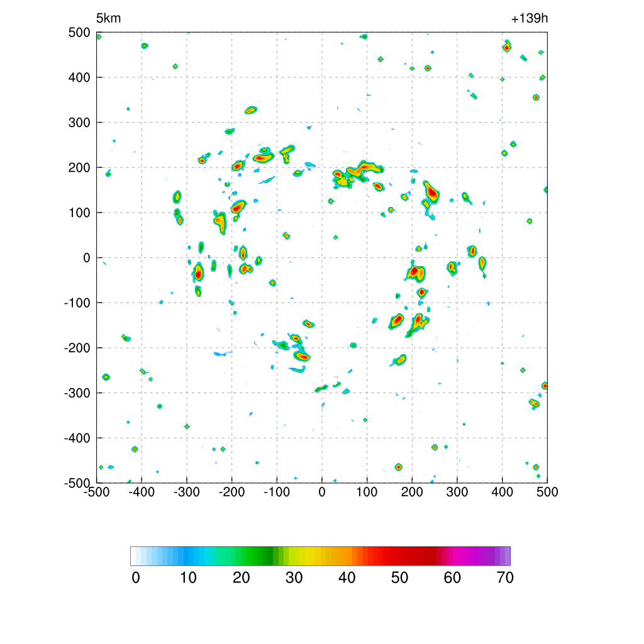Click the x-axis tick label "300"
The height and width of the screenshot is (644, 644).
tap(457, 492)
